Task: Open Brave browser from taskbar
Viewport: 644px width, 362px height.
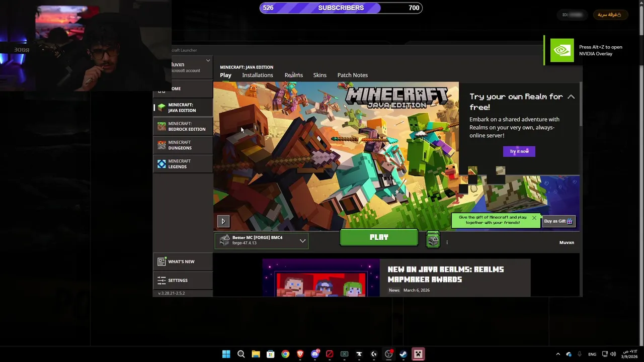Action: [x=300, y=354]
